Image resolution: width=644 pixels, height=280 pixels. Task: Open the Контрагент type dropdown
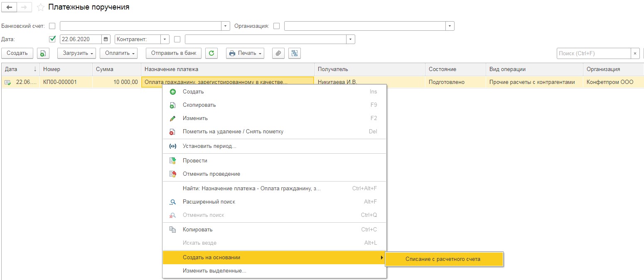point(165,39)
